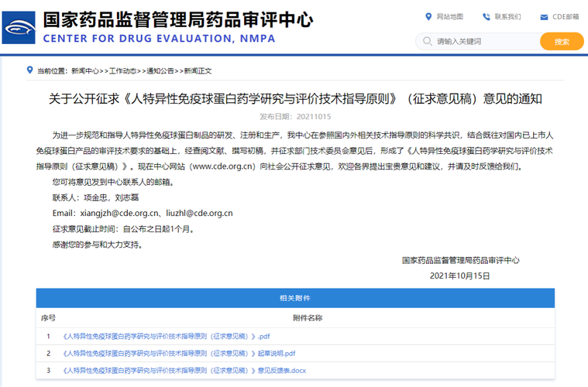The height and width of the screenshot is (387, 588).
Task: Click 征求意见截止时间 line
Action: point(123,229)
